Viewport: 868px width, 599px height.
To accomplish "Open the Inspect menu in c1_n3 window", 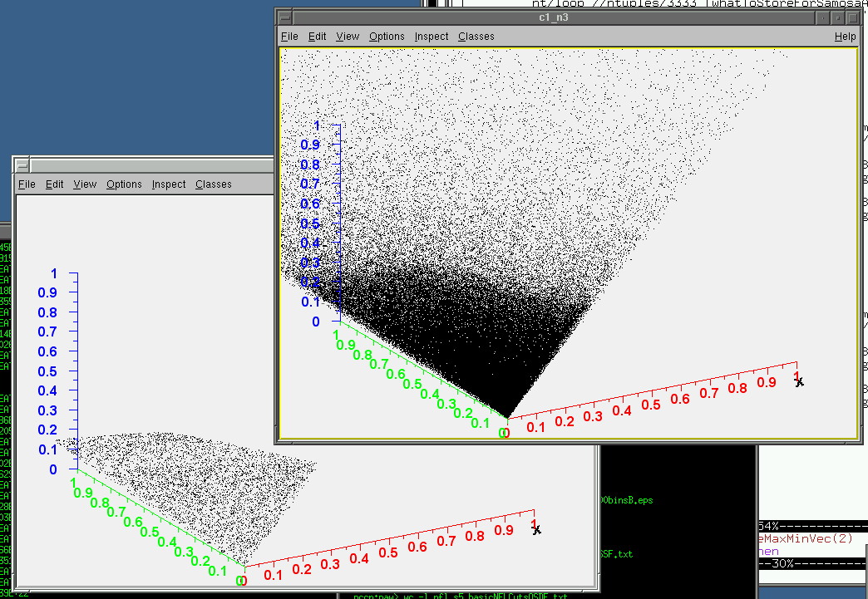I will click(x=432, y=37).
